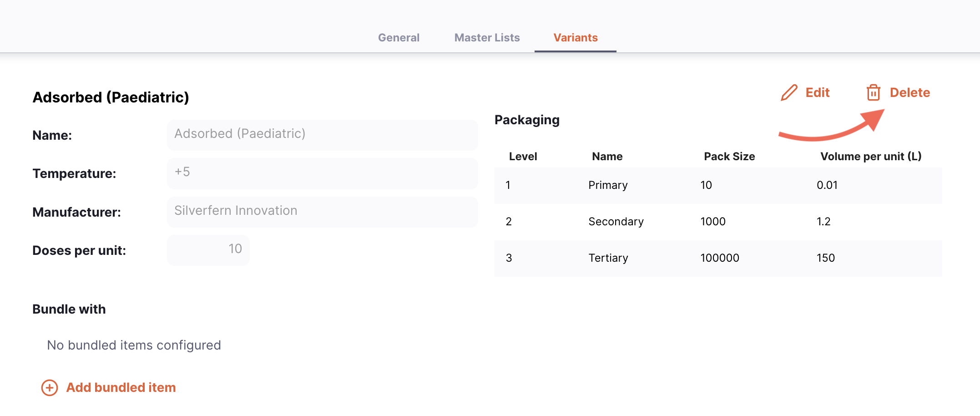
Task: Click volume value 1.2
Action: coord(823,222)
